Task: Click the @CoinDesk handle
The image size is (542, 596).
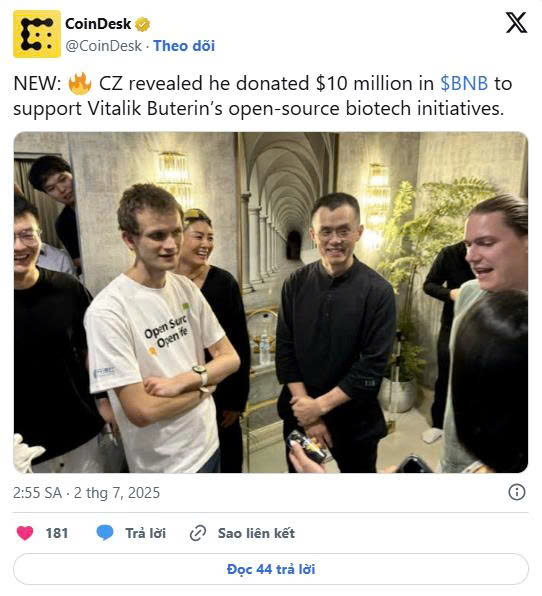Action: (x=103, y=46)
